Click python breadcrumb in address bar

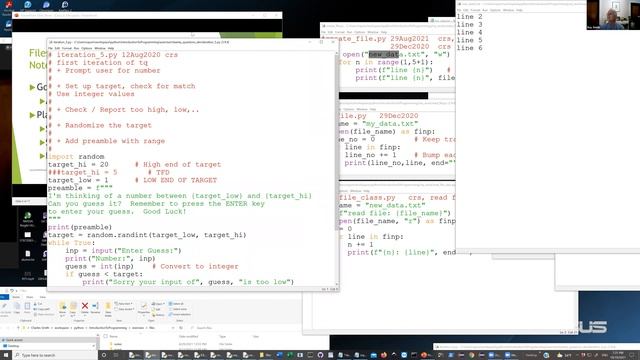click(79, 328)
